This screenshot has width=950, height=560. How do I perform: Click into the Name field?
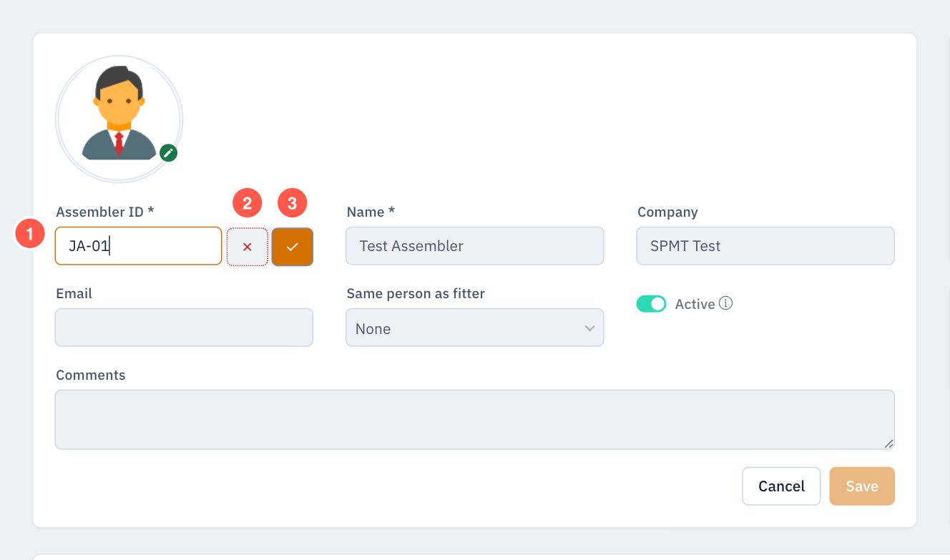pos(475,246)
